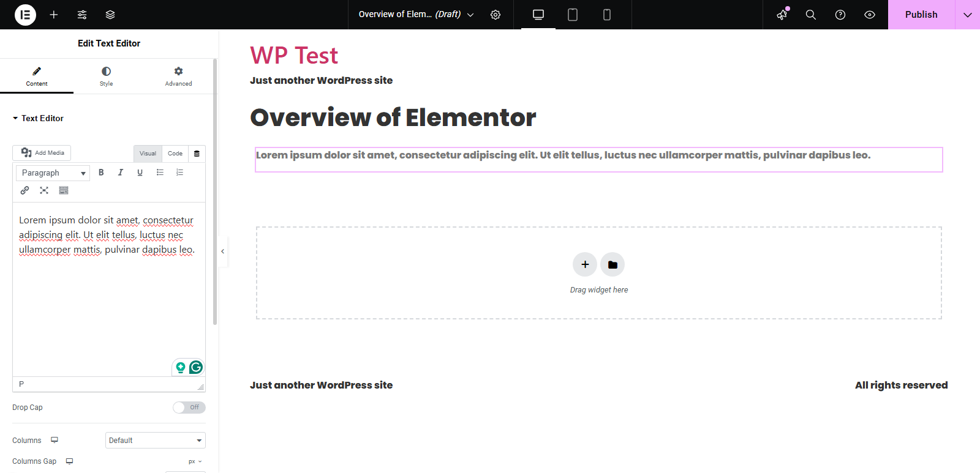Click inside the text editor area
Image resolution: width=980 pixels, height=473 pixels.
pos(109,289)
